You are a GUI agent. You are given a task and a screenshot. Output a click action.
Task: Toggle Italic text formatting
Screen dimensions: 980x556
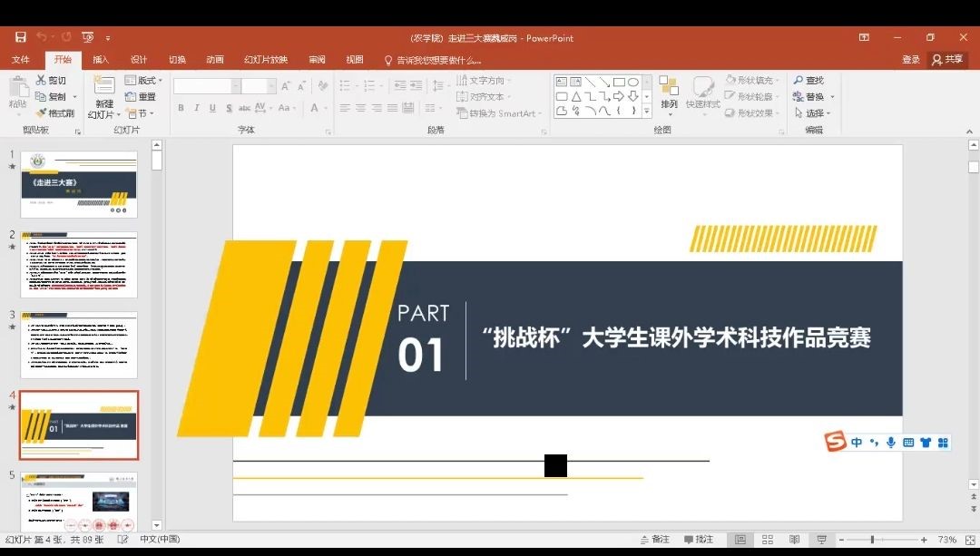coord(197,108)
